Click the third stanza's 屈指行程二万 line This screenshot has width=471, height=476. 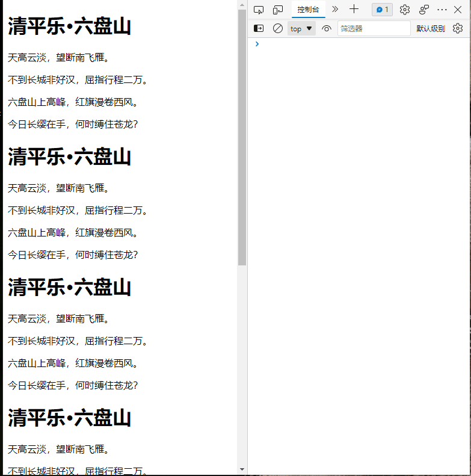(78, 341)
